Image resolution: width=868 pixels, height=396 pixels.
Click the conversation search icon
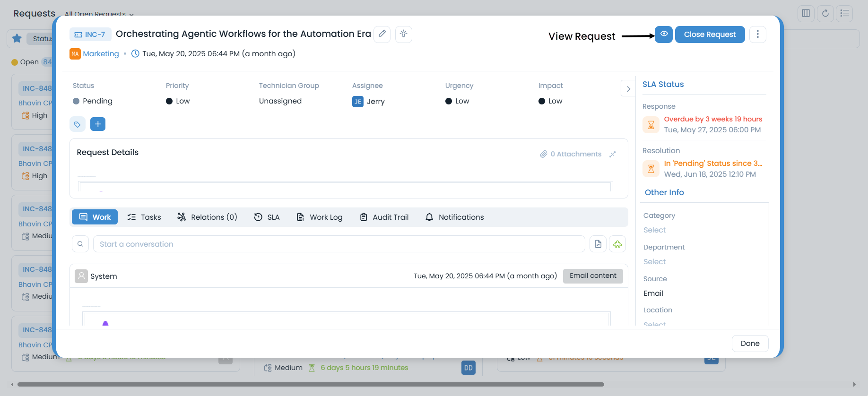pyautogui.click(x=80, y=244)
